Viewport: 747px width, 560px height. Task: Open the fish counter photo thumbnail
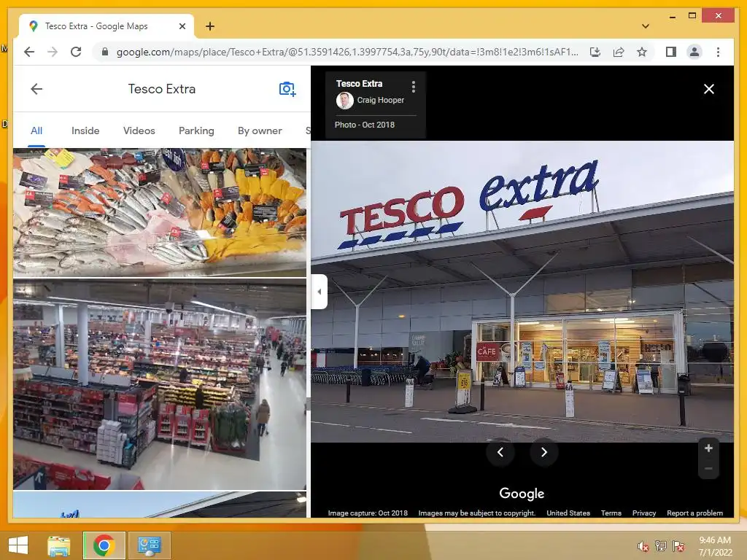click(x=160, y=212)
